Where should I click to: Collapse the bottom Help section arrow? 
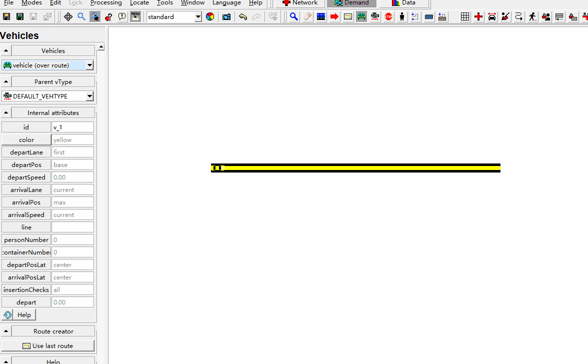pos(6,361)
